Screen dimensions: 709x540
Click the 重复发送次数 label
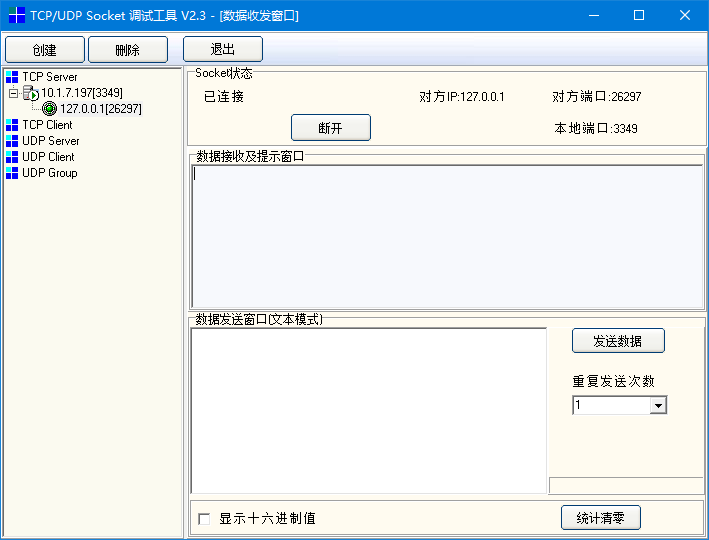pyautogui.click(x=614, y=381)
